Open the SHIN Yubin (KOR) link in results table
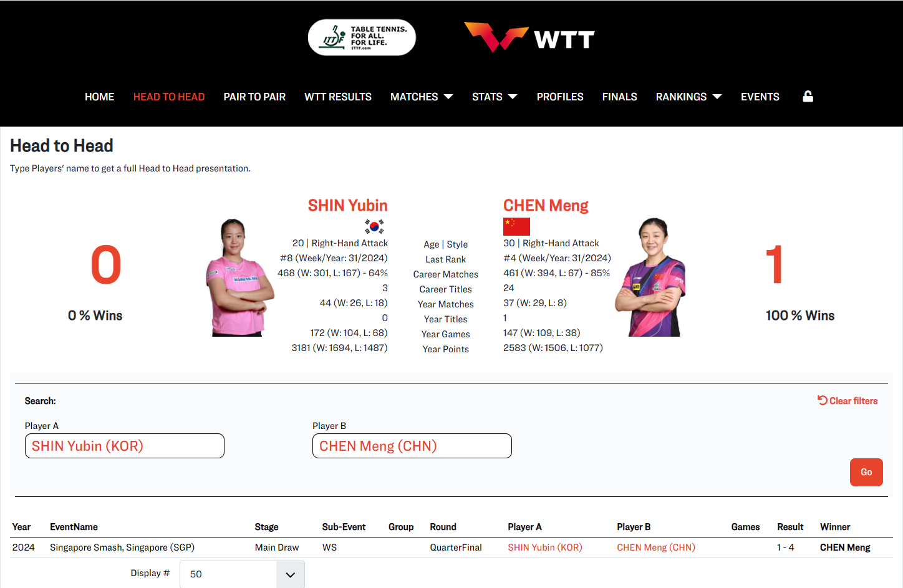The width and height of the screenshot is (903, 588). [545, 547]
